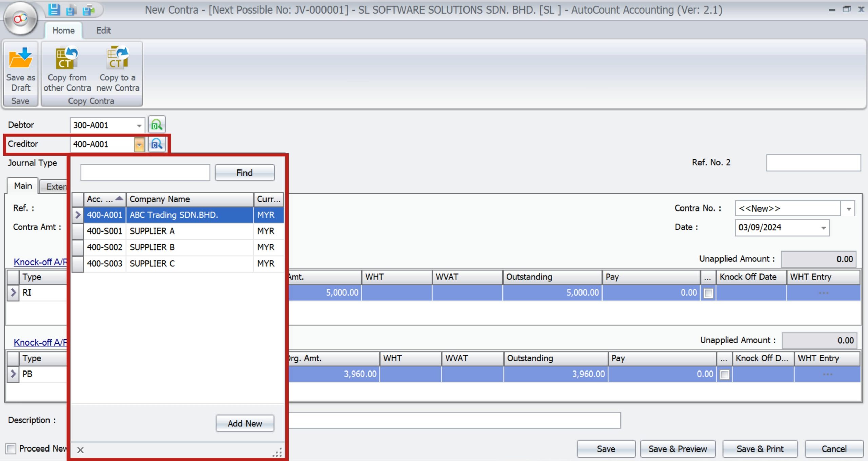Switch to the Edit ribbon tab

coord(103,31)
